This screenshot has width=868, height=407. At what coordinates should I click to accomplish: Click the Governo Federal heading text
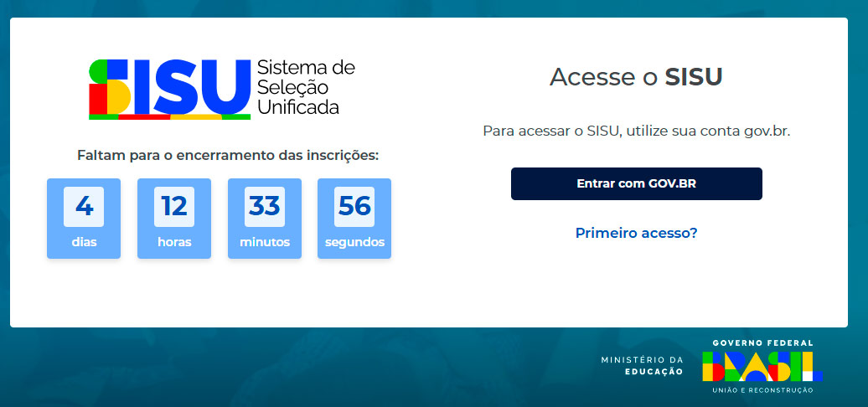click(x=762, y=343)
